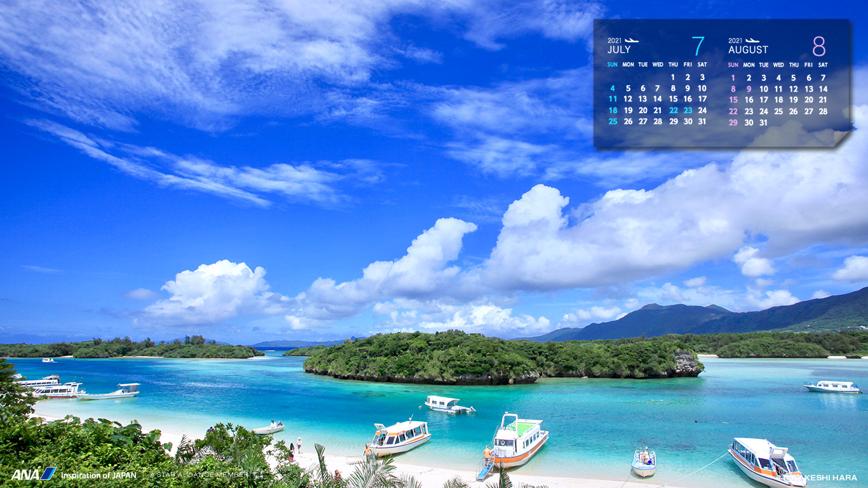868x488 pixels.
Task: Click the 2021 year label above JULY
Action: click(614, 40)
